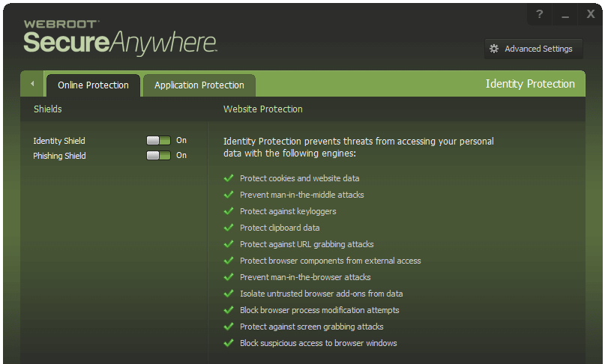Click the On status beside Identity Shield

click(x=181, y=140)
